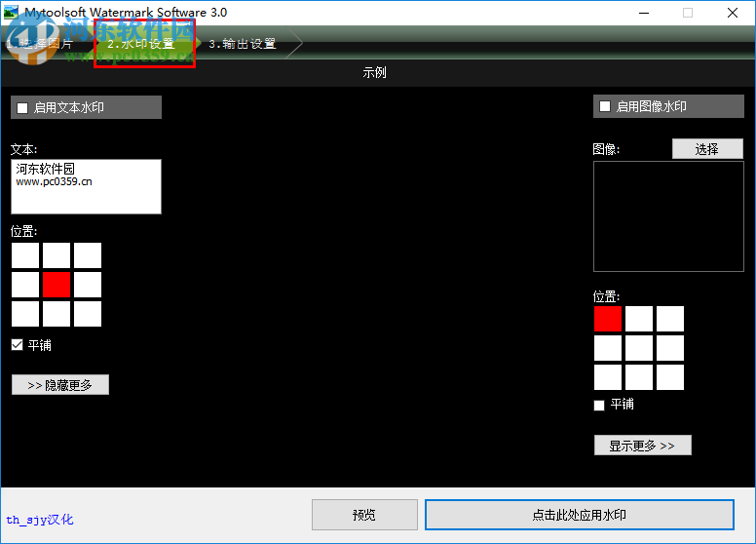Collapse options with >>隐藏更多 button
This screenshot has height=544, width=756.
[60, 385]
